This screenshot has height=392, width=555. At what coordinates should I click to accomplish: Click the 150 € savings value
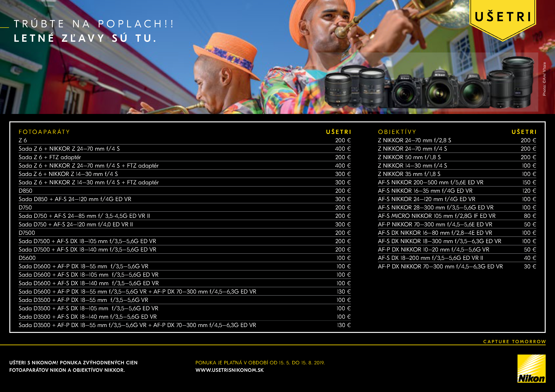(x=529, y=182)
